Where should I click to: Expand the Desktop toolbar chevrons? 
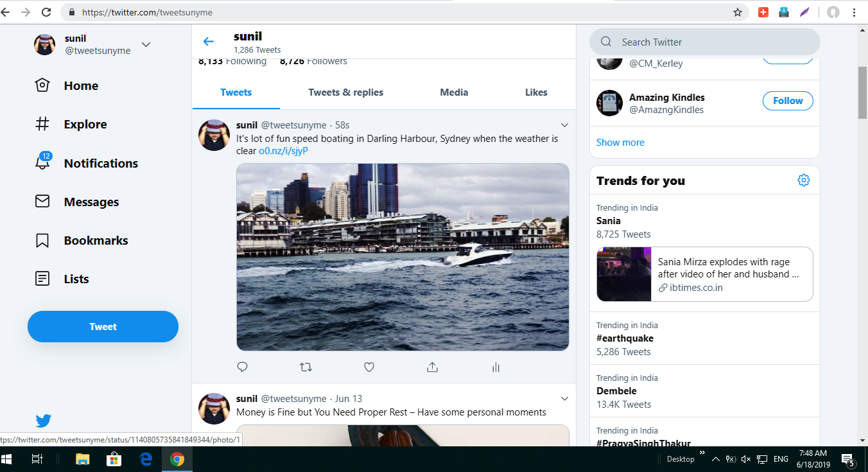pos(702,453)
